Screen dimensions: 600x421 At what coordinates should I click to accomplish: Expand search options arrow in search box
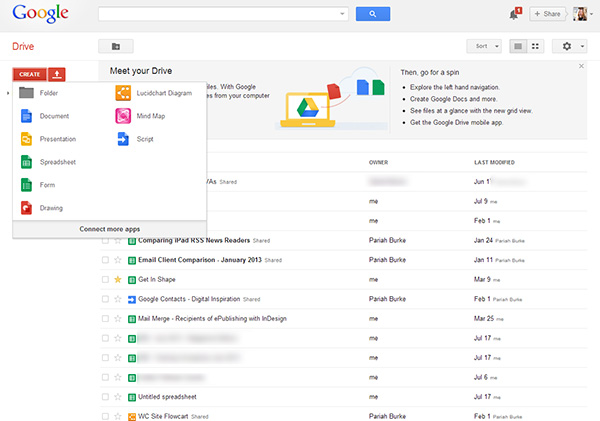click(342, 14)
